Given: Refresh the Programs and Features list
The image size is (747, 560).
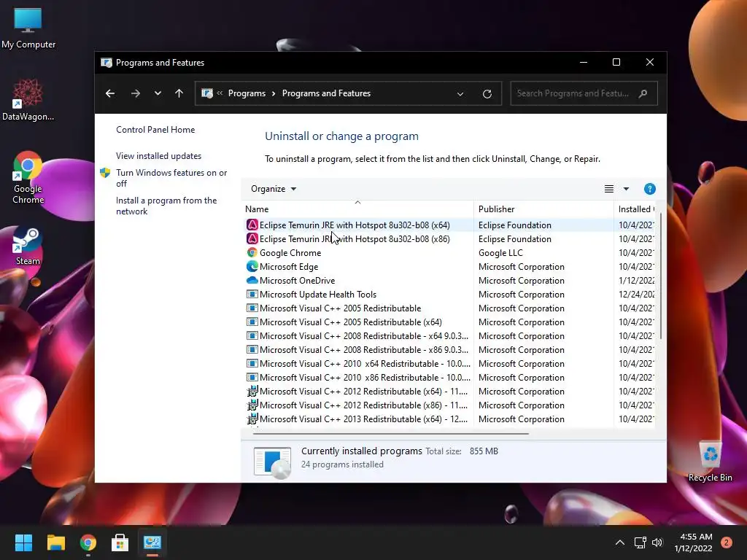Looking at the screenshot, I should pos(487,94).
